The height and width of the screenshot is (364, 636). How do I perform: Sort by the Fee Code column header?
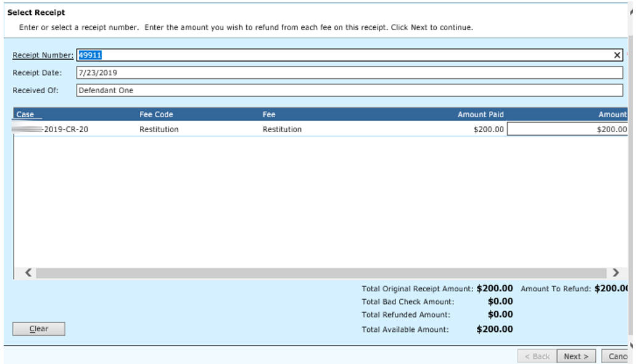pos(156,115)
